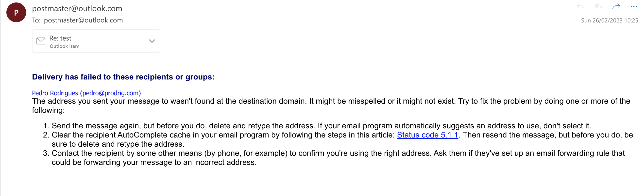Forward this delivery failure email
Image resolution: width=644 pixels, height=196 pixels.
click(x=616, y=7)
